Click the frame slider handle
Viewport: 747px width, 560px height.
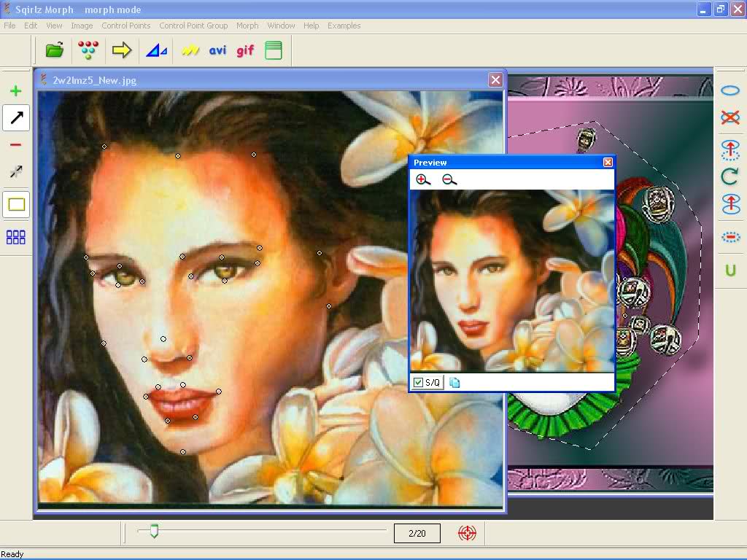coord(154,531)
